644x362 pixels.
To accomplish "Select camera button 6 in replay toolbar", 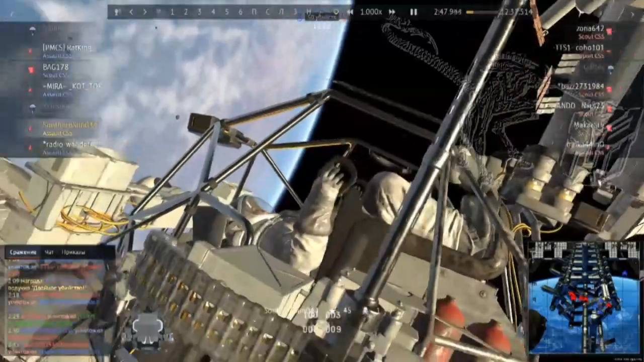I will coord(240,12).
